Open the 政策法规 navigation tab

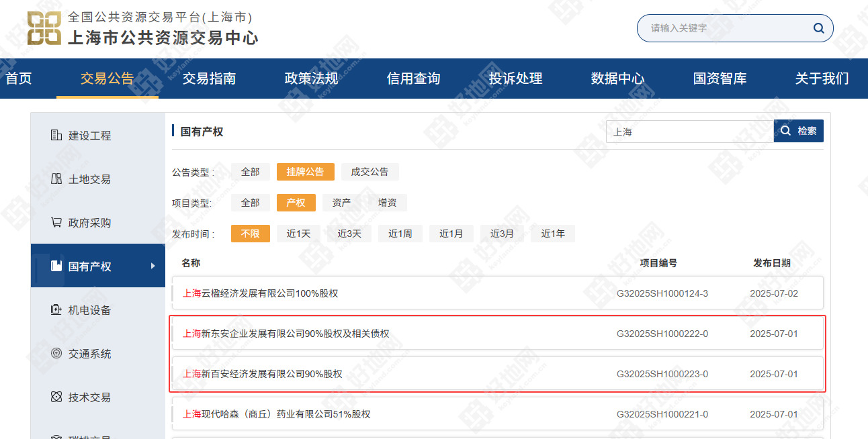312,79
